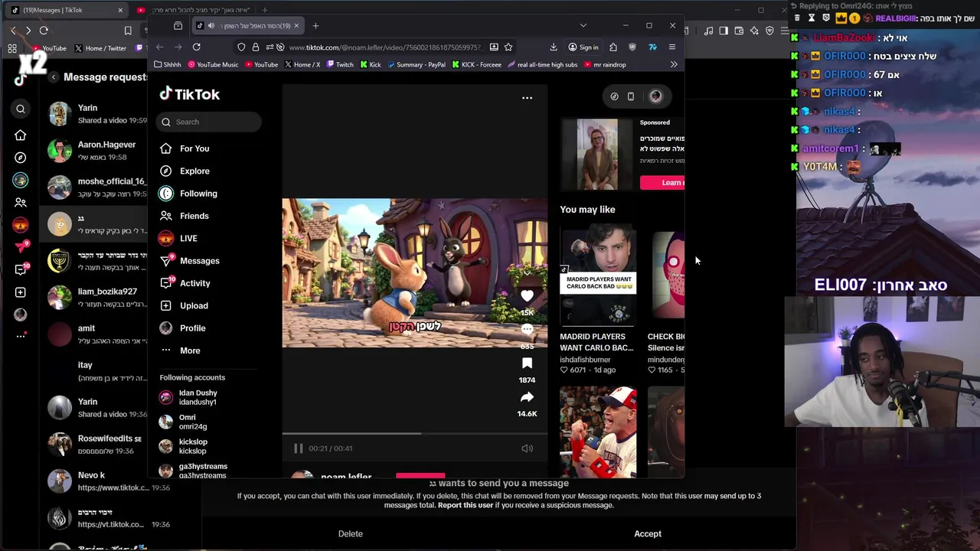Open liam_bozika927 message request

93,298
